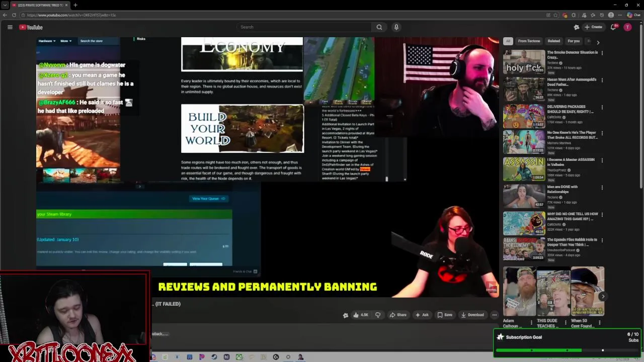
Task: Open the gear Settings icon in the taskbar
Action: (x=288, y=357)
